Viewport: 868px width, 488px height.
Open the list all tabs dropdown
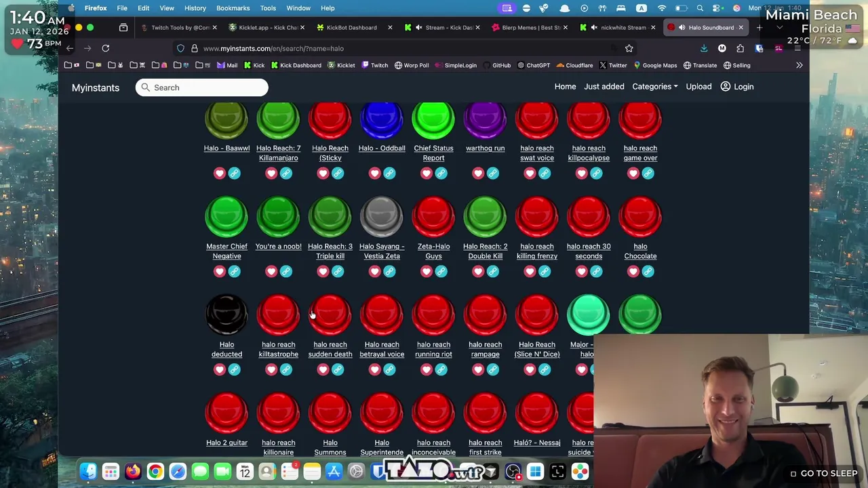[x=780, y=28]
